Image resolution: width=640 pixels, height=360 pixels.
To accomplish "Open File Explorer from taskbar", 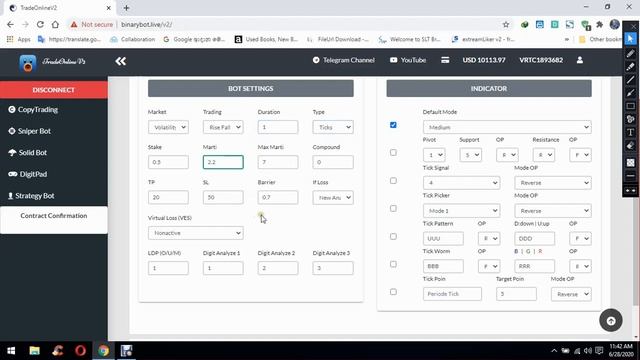I will tap(34, 351).
